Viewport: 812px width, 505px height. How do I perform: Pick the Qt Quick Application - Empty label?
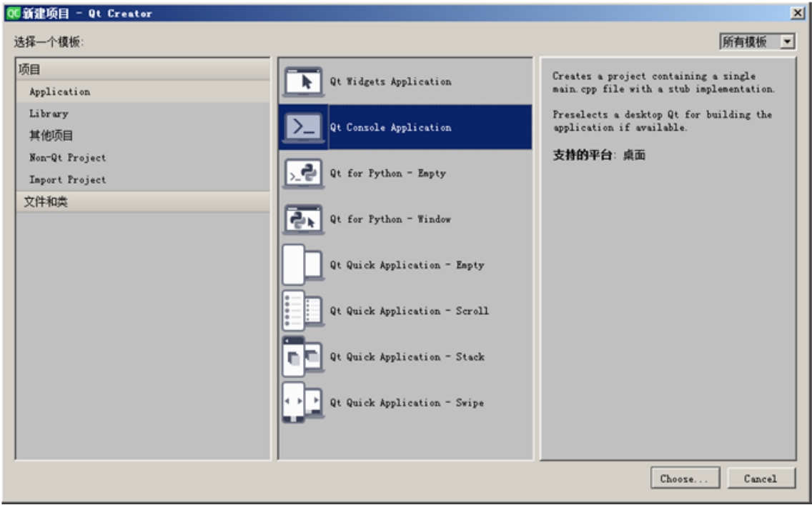[407, 266]
